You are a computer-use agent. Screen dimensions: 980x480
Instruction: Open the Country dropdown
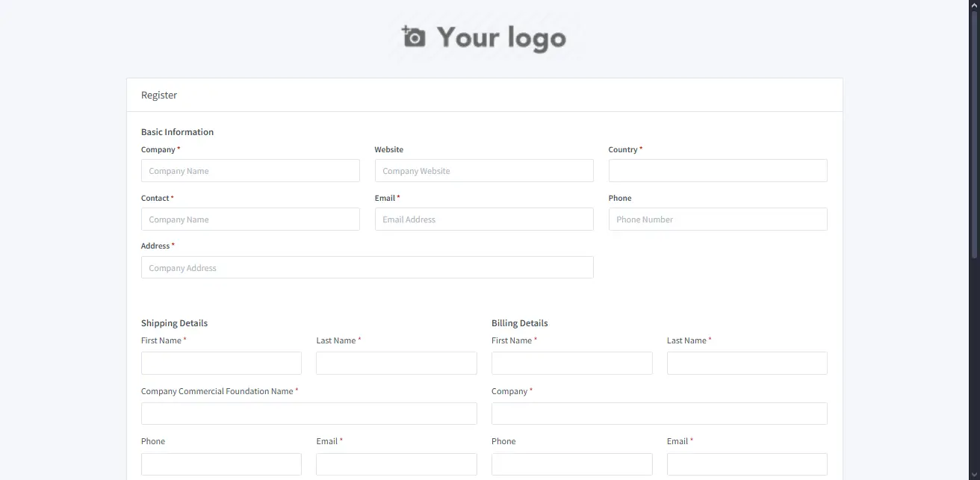coord(717,170)
